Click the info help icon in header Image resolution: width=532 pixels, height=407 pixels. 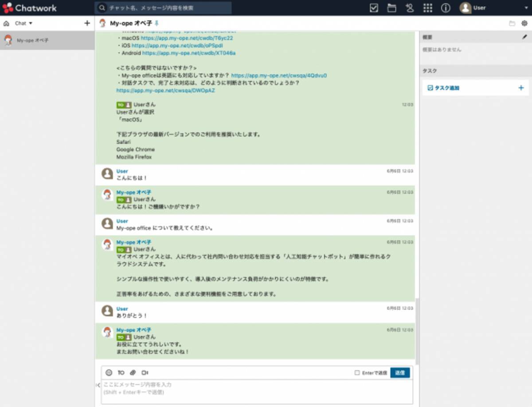pyautogui.click(x=446, y=8)
